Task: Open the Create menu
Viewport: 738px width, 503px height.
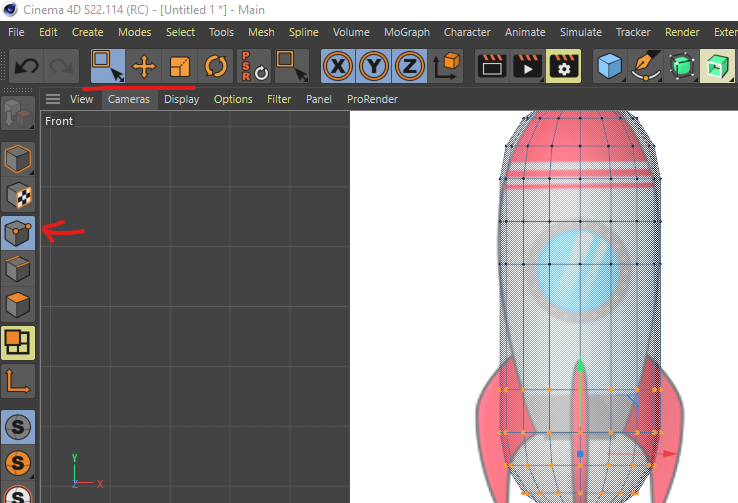Action: (x=88, y=32)
